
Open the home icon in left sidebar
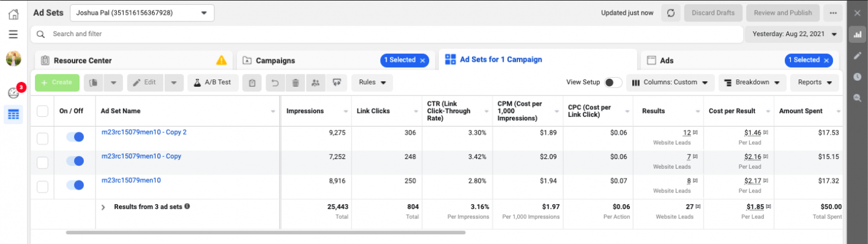(x=13, y=14)
